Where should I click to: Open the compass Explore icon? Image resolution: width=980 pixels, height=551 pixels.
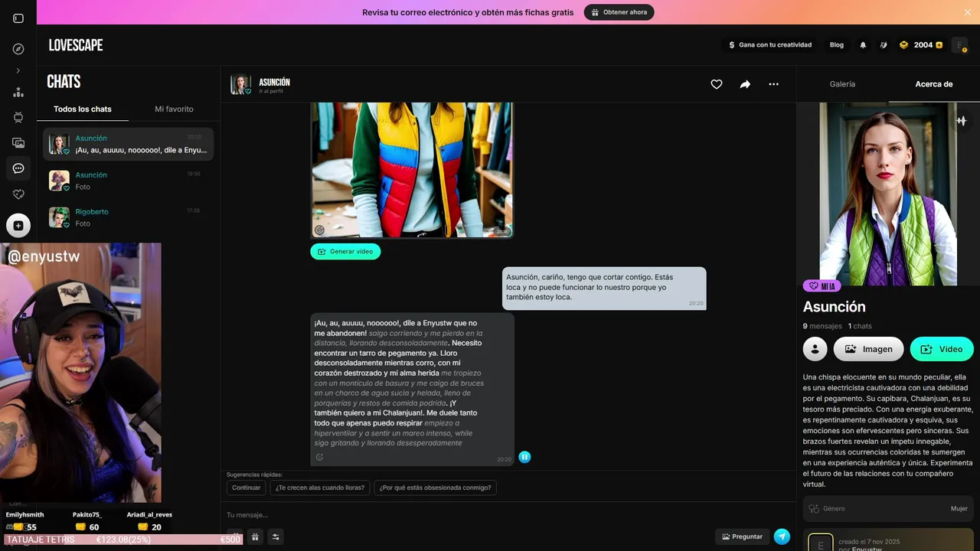[18, 49]
